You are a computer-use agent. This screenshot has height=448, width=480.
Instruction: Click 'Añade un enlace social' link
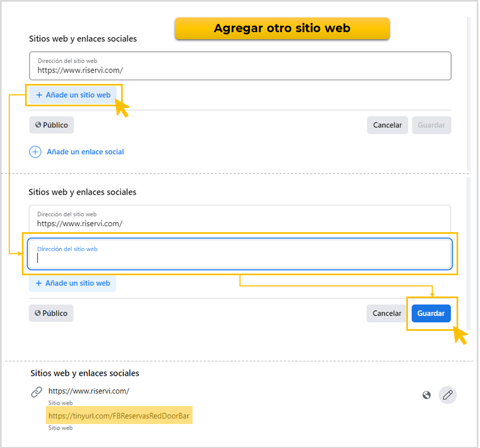click(x=85, y=152)
